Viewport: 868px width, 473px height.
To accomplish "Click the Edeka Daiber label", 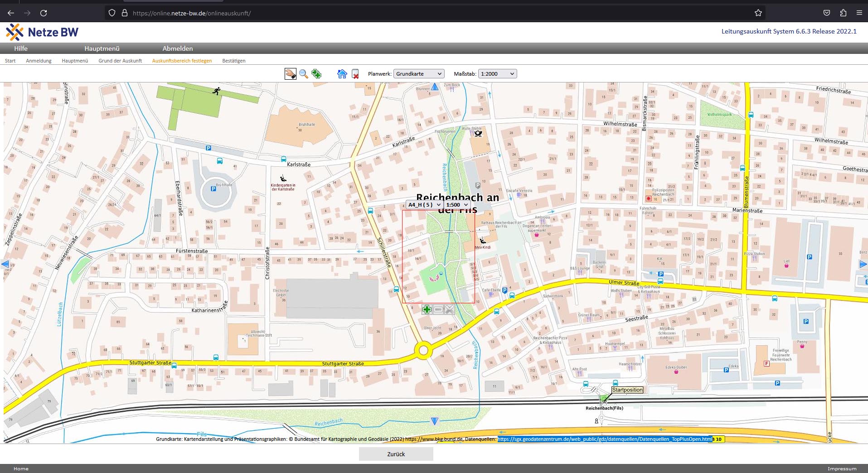I will [x=676, y=367].
